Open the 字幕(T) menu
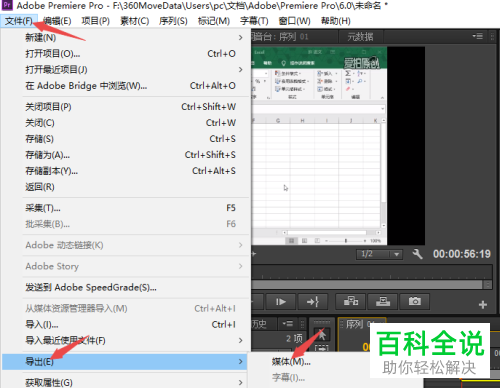 (x=254, y=21)
